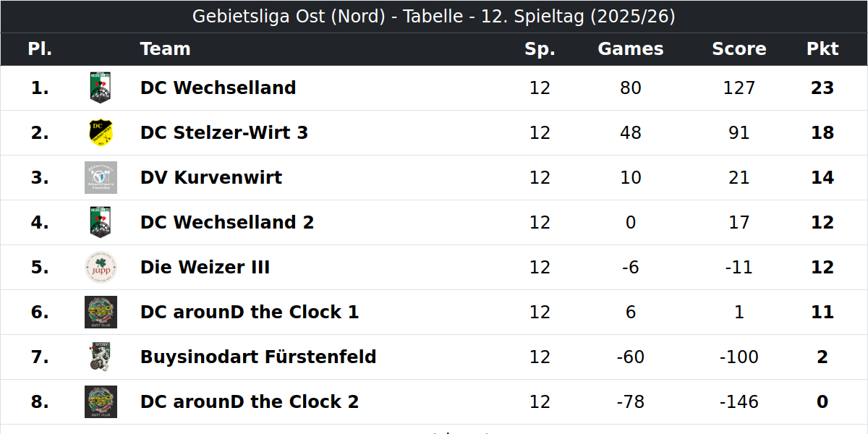
Task: Open the DV Kurvenwirt team name
Action: (x=211, y=177)
